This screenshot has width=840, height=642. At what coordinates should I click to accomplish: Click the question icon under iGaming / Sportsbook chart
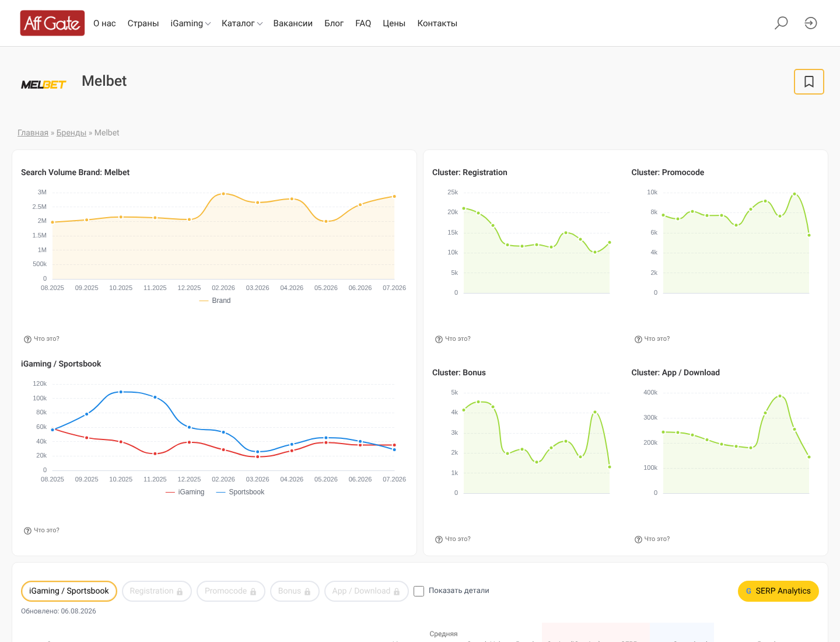[27, 531]
